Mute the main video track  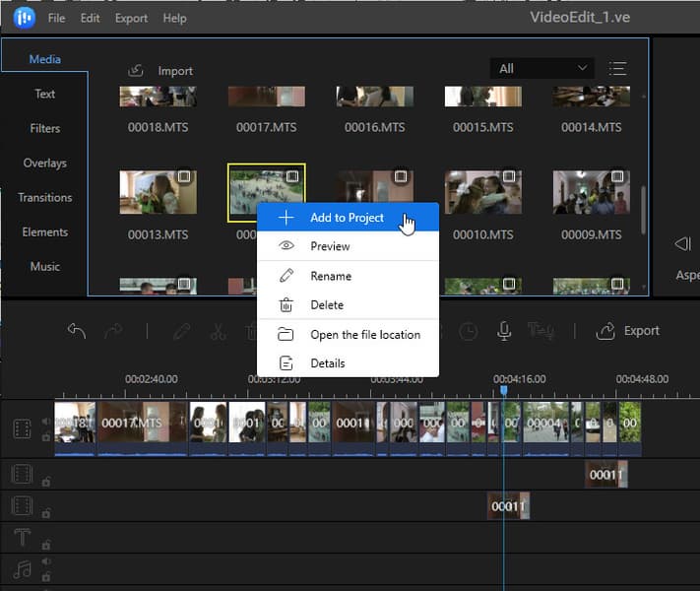pyautogui.click(x=45, y=422)
